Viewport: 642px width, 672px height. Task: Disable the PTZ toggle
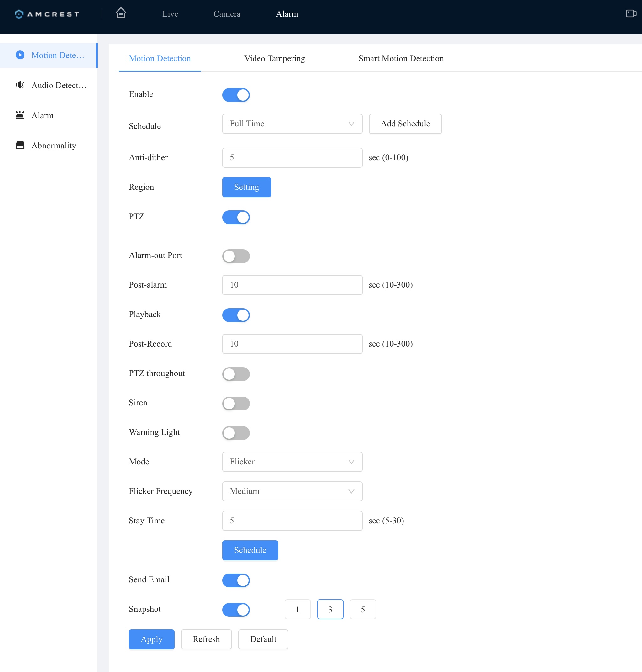click(x=236, y=217)
